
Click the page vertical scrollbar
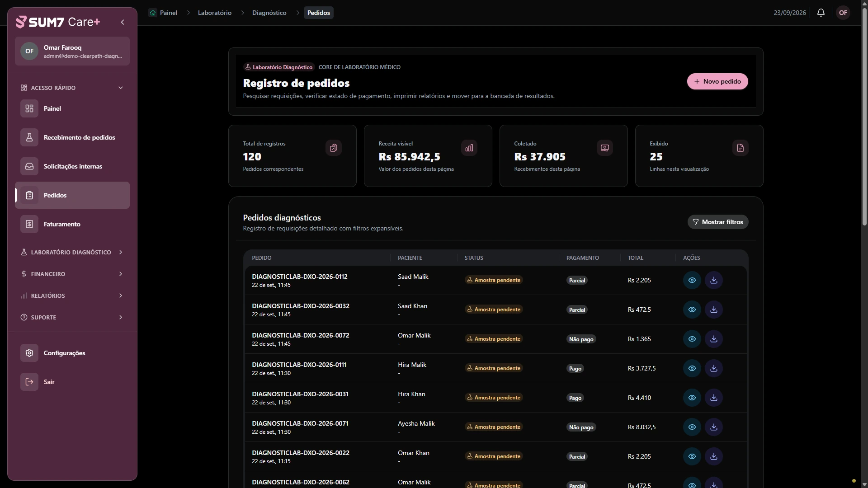pos(864,117)
